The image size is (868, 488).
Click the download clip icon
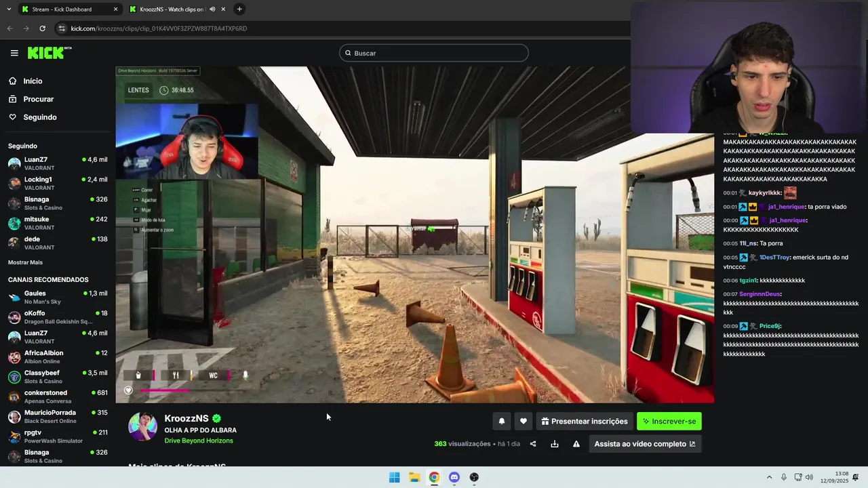[x=555, y=444]
